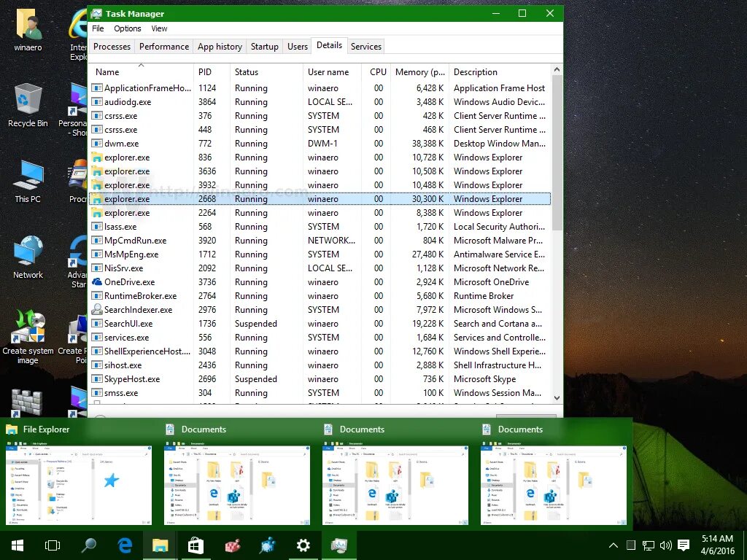Screen dimensions: 747x560
Task: Select the audiodg.exe process
Action: tap(320, 102)
